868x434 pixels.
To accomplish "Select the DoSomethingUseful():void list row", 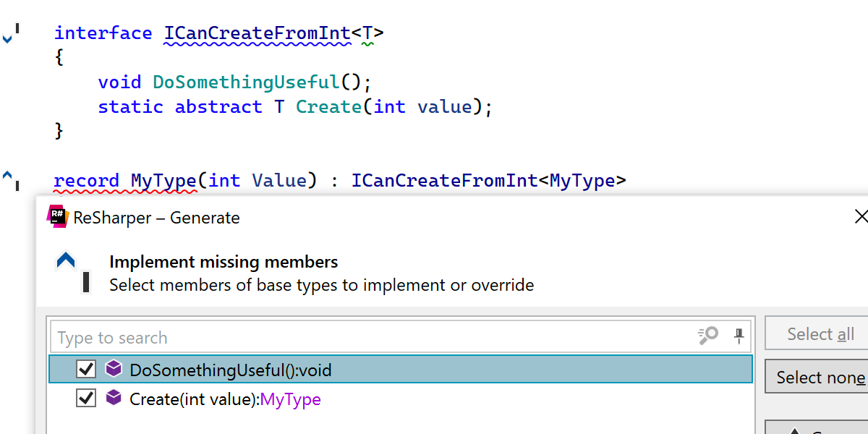I will pos(434,370).
